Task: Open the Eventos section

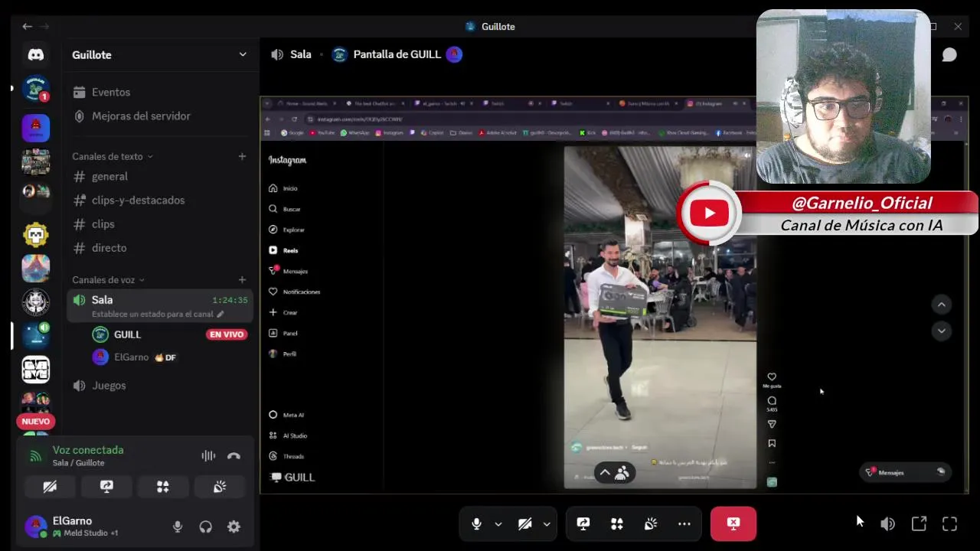Action: tap(111, 92)
